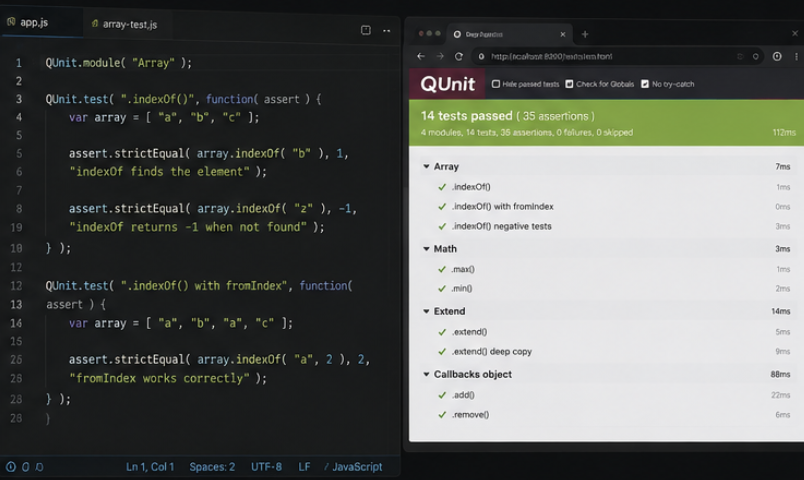The width and height of the screenshot is (804, 480).
Task: Open the array-test.js editor tab
Action: 125,24
